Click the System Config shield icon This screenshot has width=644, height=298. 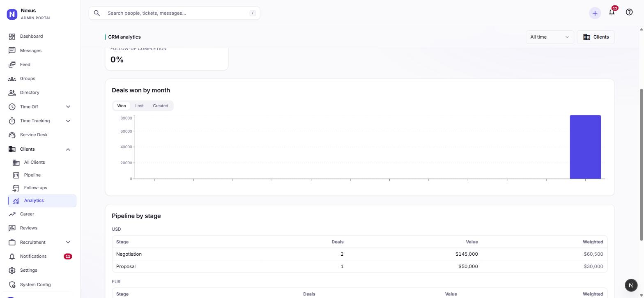12,284
